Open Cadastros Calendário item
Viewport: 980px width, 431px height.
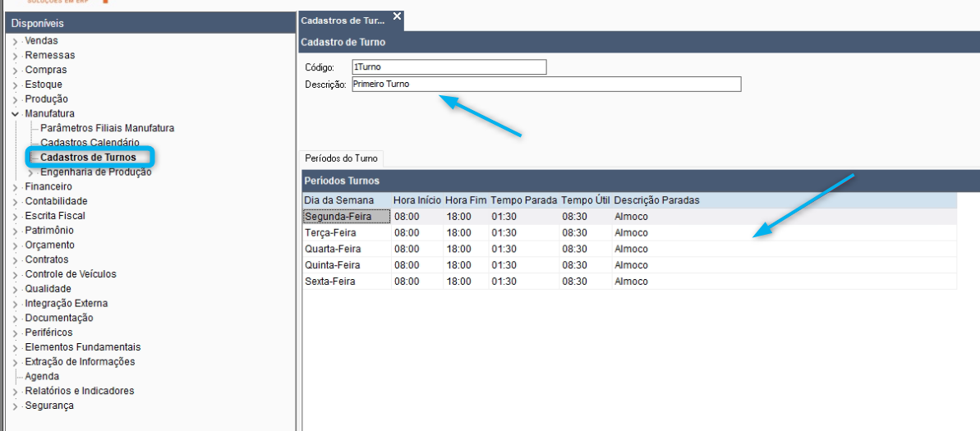(90, 142)
